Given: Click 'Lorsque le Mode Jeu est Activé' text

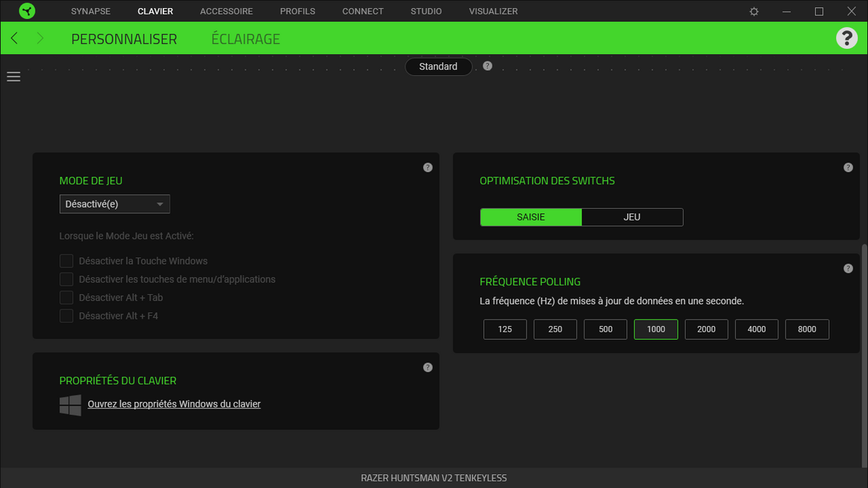Looking at the screenshot, I should point(127,236).
